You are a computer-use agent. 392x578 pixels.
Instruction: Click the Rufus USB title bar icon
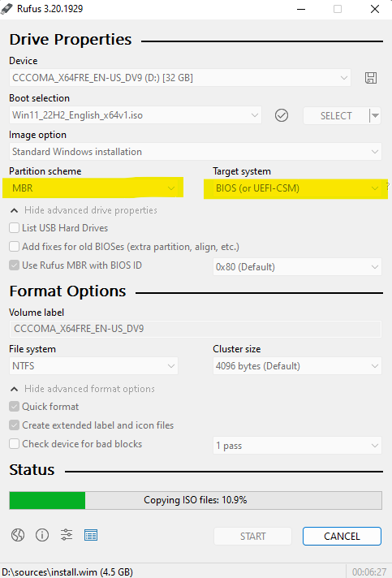click(x=7, y=8)
